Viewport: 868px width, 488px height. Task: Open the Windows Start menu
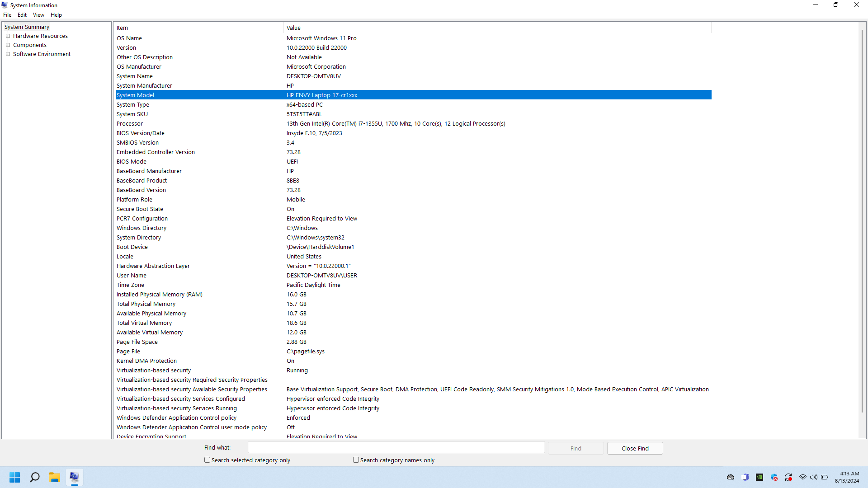pyautogui.click(x=15, y=477)
